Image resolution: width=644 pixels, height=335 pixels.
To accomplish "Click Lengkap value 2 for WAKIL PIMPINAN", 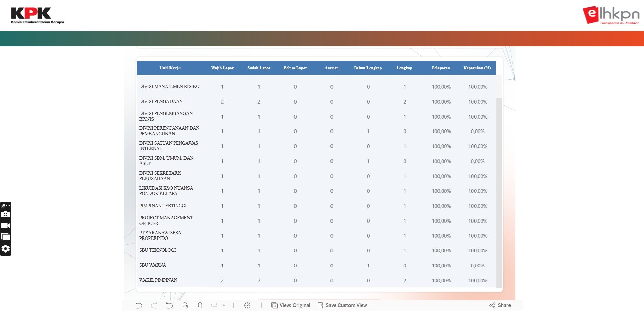I will coord(405,281).
